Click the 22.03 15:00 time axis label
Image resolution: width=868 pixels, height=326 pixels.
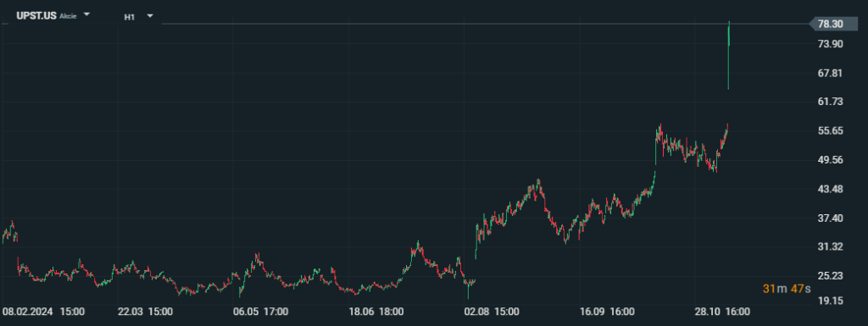click(x=145, y=312)
